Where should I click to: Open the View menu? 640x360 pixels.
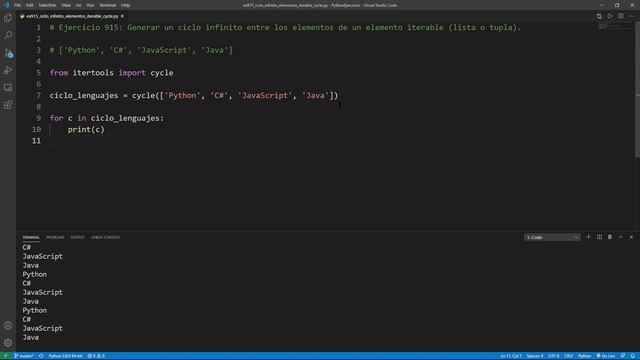66,5
